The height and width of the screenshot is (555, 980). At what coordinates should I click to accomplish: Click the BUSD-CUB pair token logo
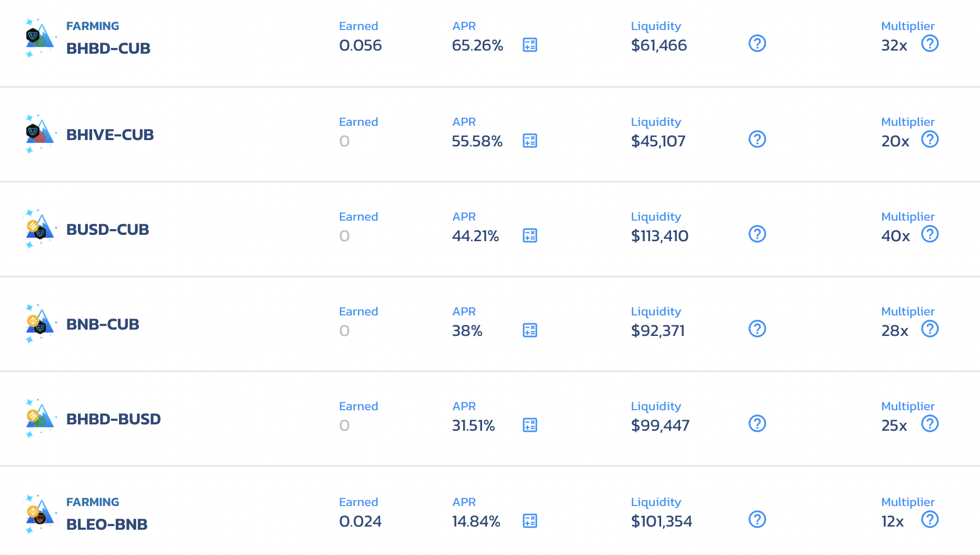(39, 230)
